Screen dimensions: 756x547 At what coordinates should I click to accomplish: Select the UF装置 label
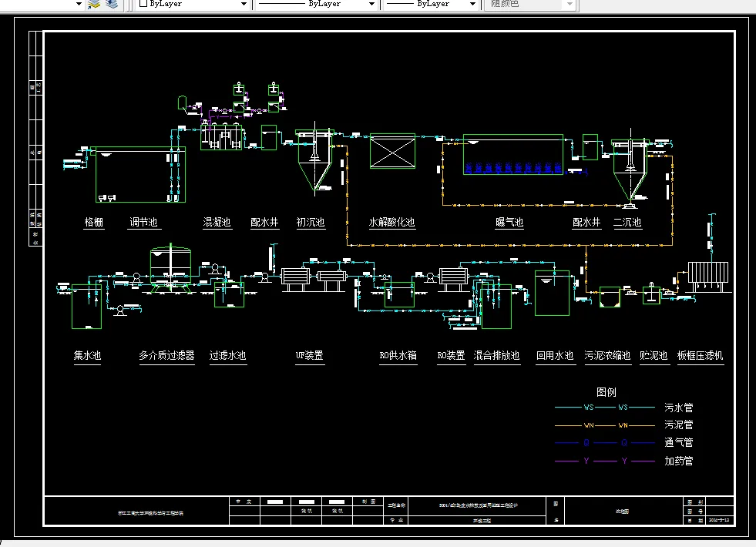[x=310, y=356]
